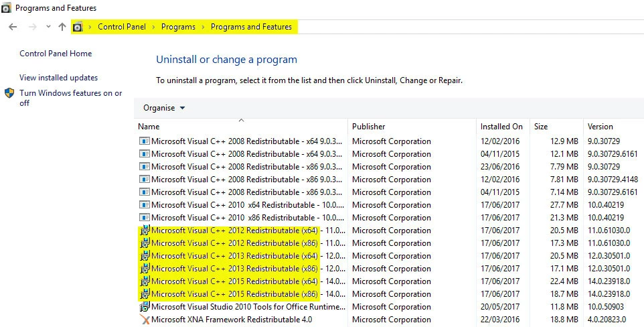Open Turn Windows features on or off
This screenshot has width=644, height=327.
coord(71,98)
